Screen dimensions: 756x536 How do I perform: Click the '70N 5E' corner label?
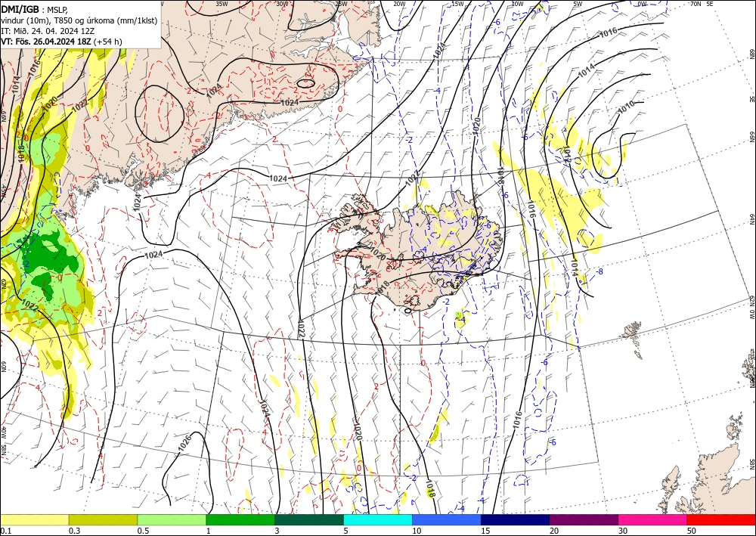coord(702,4)
